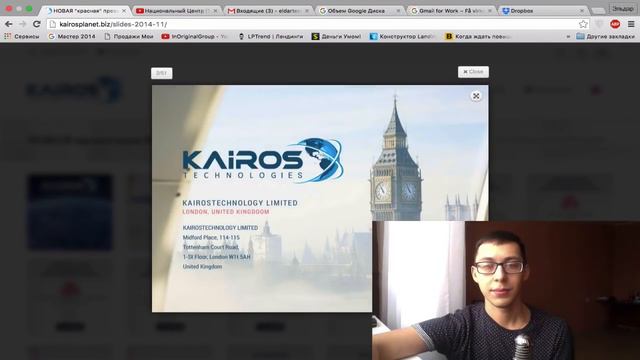Open the Сервисы apps bookmark
Viewport: 640px width, 360px height.
coord(22,37)
